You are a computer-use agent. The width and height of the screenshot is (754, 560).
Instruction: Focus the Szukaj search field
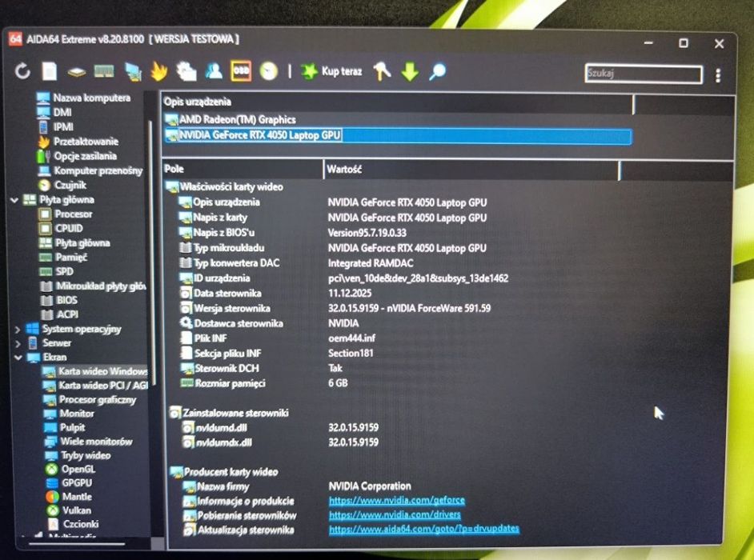[644, 74]
